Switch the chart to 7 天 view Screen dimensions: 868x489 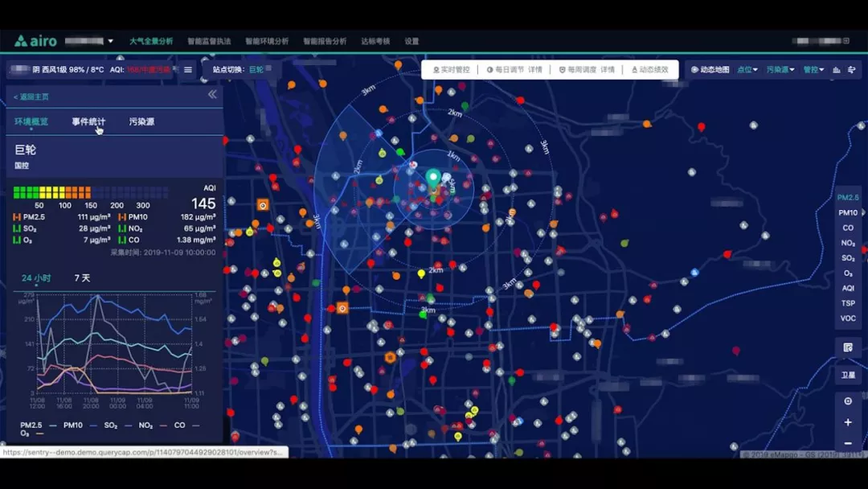click(x=82, y=278)
